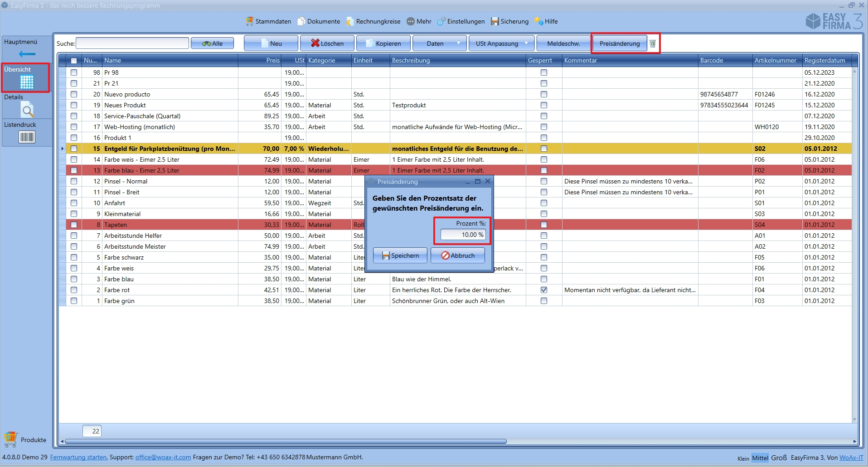Expand the Daten dropdown arrow
Viewport: 868px width, 467px height.
pyautogui.click(x=458, y=43)
